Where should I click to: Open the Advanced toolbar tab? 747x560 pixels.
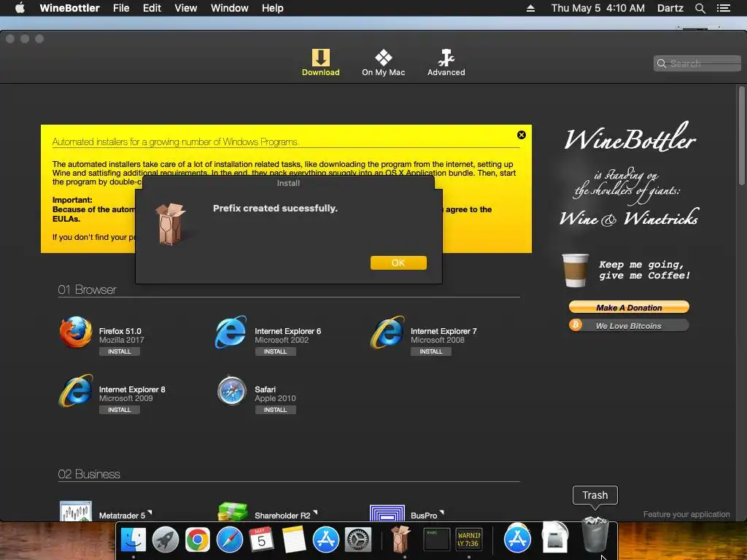446,63
